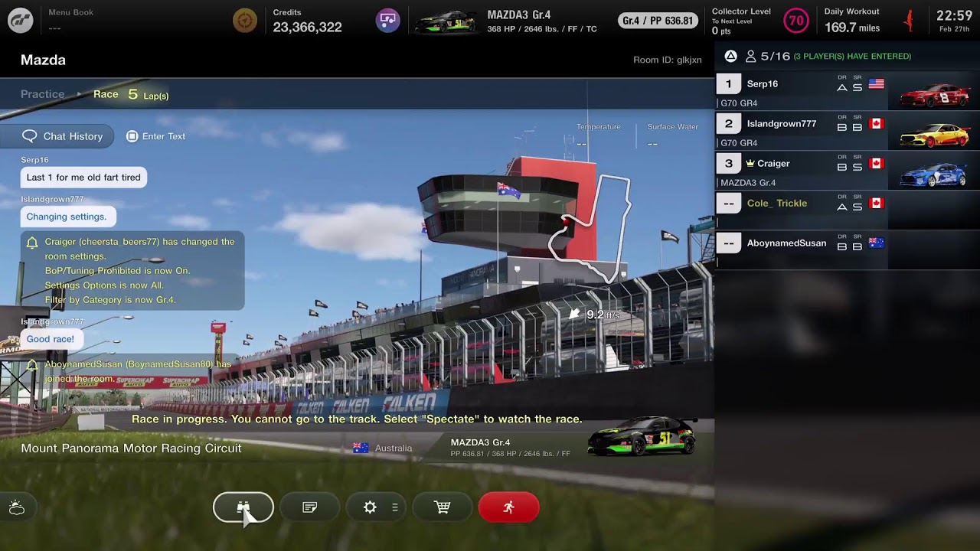This screenshot has height=551, width=980.
Task: Click Craiger's blue car thumbnail
Action: (934, 174)
